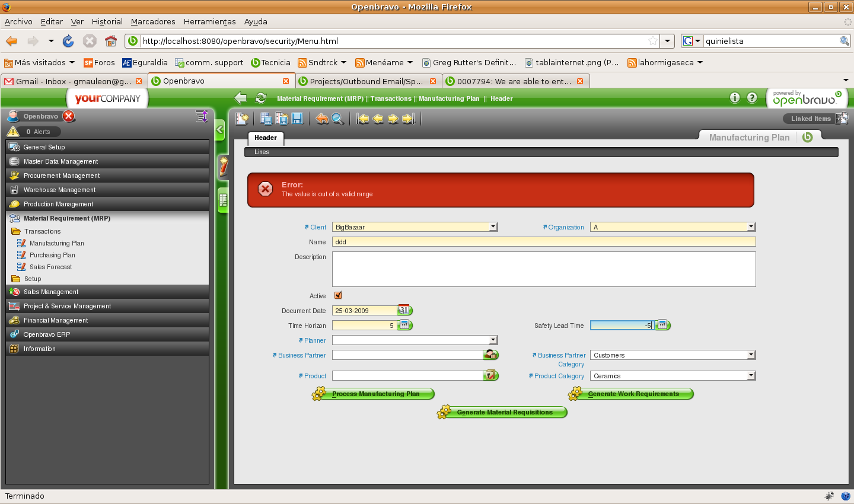This screenshot has height=504, width=854.
Task: Click into the Description text area
Action: [543, 269]
